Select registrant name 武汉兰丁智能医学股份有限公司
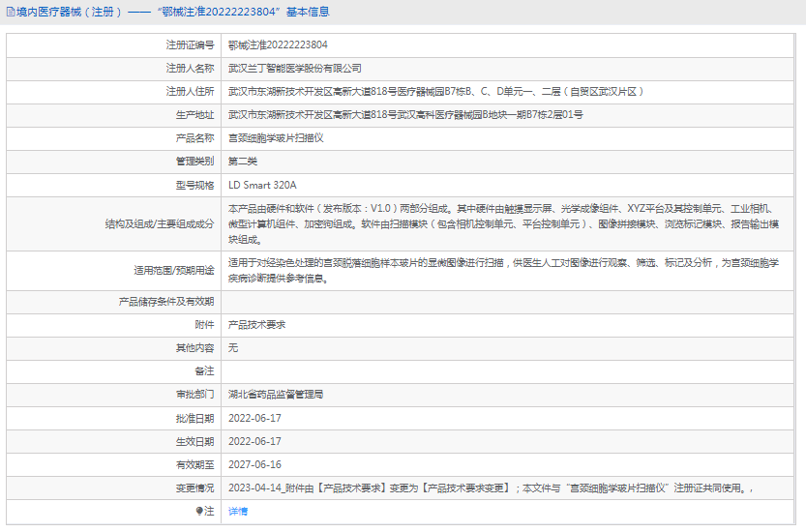Image resolution: width=806 pixels, height=532 pixels. pyautogui.click(x=294, y=69)
